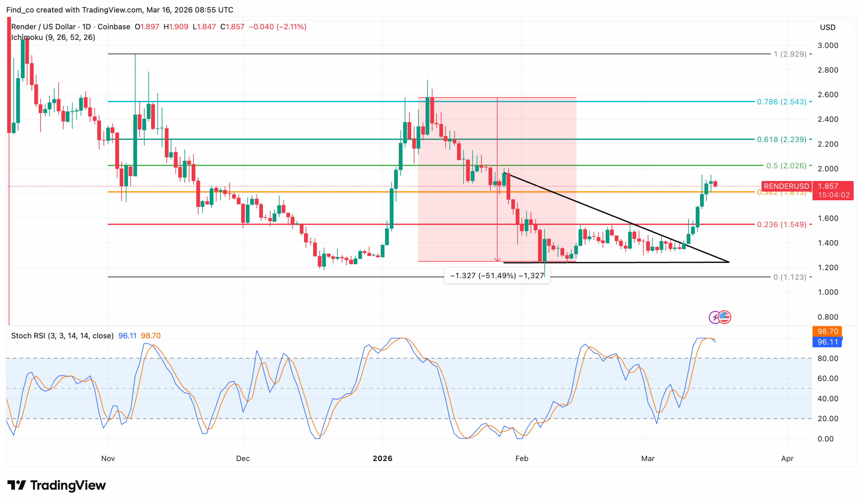Viewport: 863px width, 504px height.
Task: Click the 2.400 price axis value
Action: 828,119
